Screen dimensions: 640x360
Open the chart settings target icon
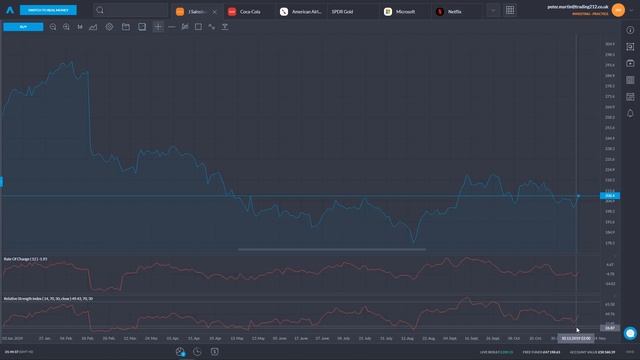(109, 27)
